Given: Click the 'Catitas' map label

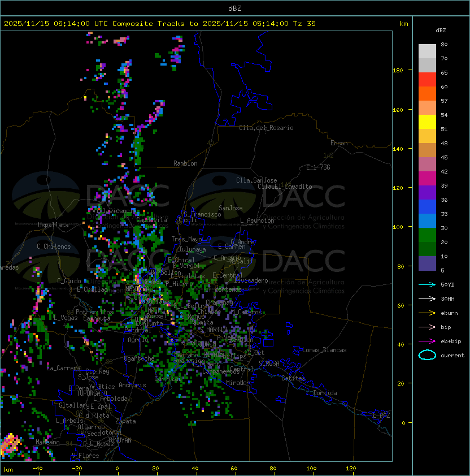Looking at the screenshot, I should (x=293, y=378).
